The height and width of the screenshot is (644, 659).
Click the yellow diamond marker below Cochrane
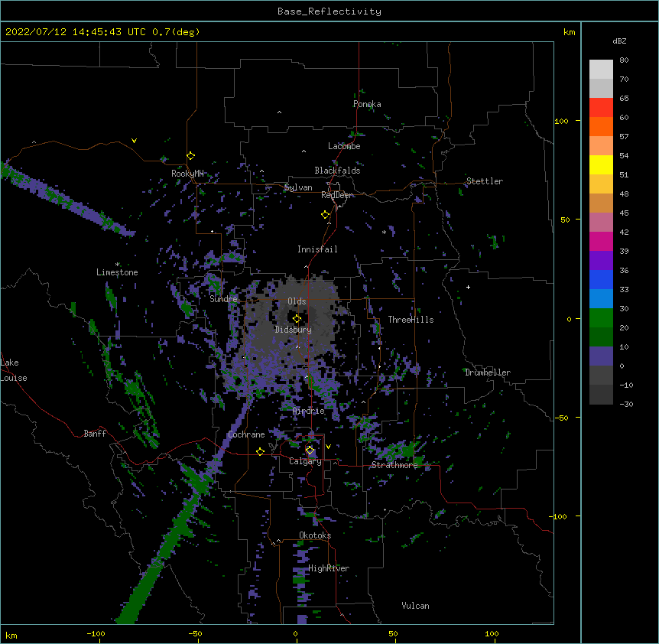point(260,451)
